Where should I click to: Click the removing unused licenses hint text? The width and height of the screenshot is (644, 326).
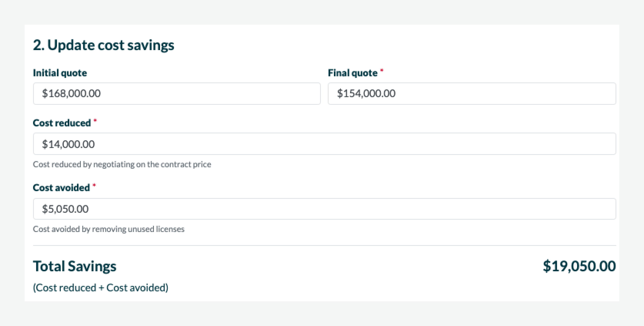tap(108, 229)
